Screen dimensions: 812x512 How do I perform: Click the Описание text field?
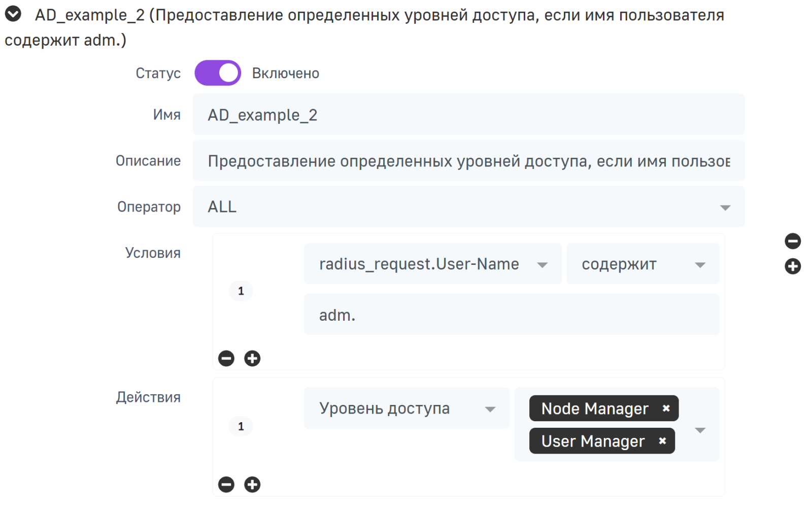(468, 161)
